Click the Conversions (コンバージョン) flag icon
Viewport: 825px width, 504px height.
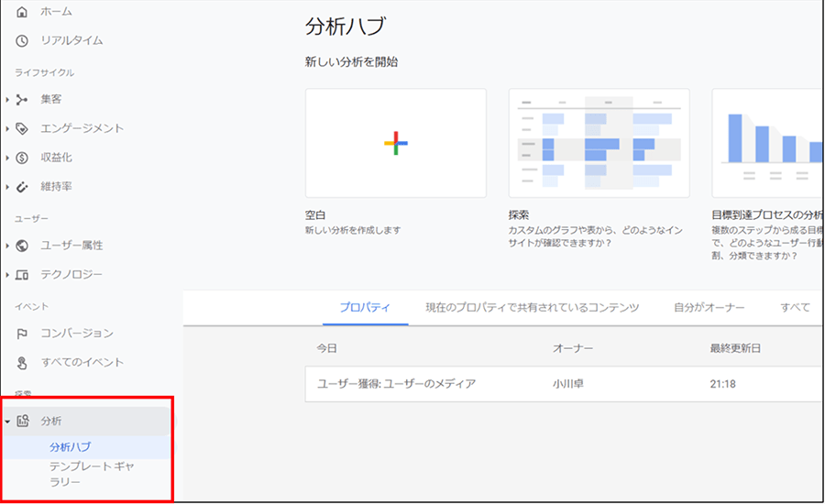(23, 334)
